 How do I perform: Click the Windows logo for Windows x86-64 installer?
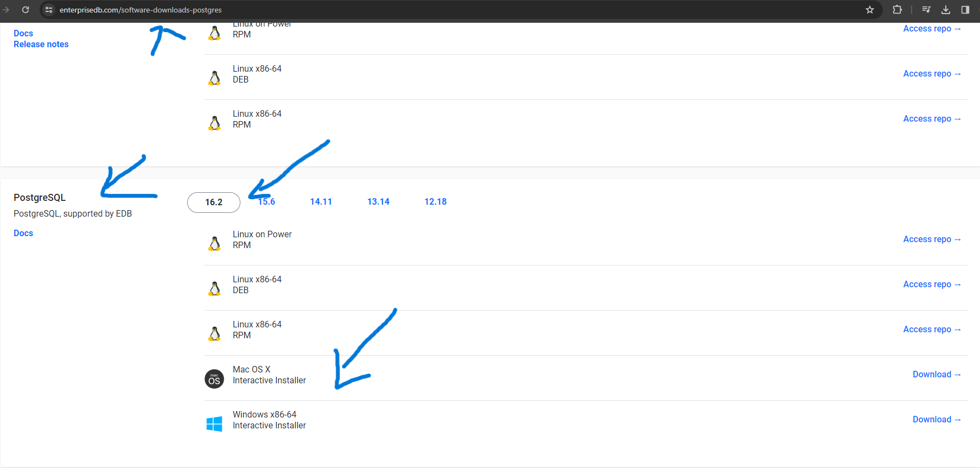[214, 424]
